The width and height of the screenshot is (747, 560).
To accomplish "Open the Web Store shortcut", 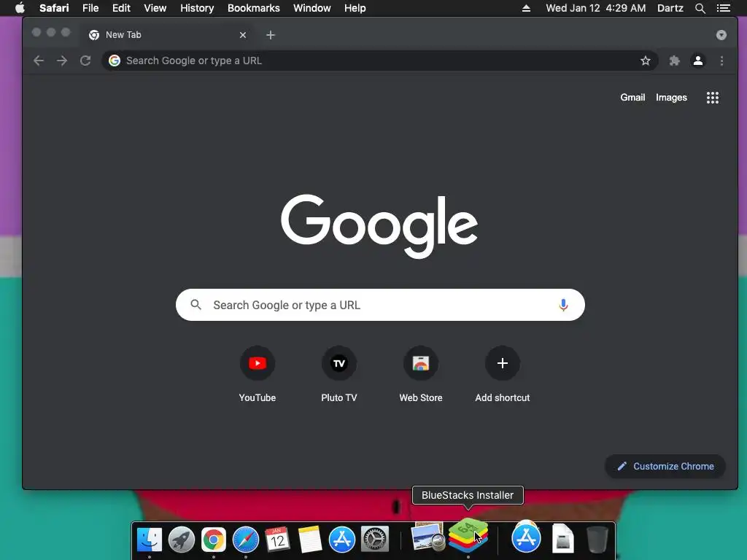I will pos(421,374).
